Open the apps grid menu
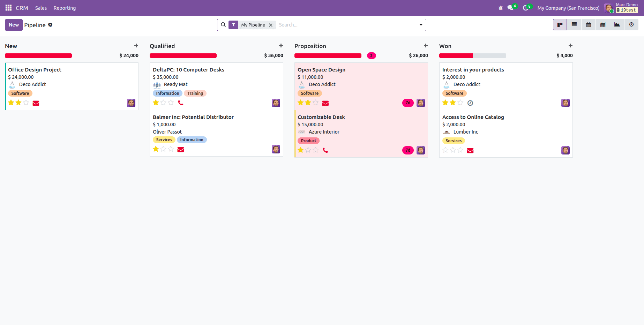Image resolution: width=644 pixels, height=325 pixels. click(8, 8)
